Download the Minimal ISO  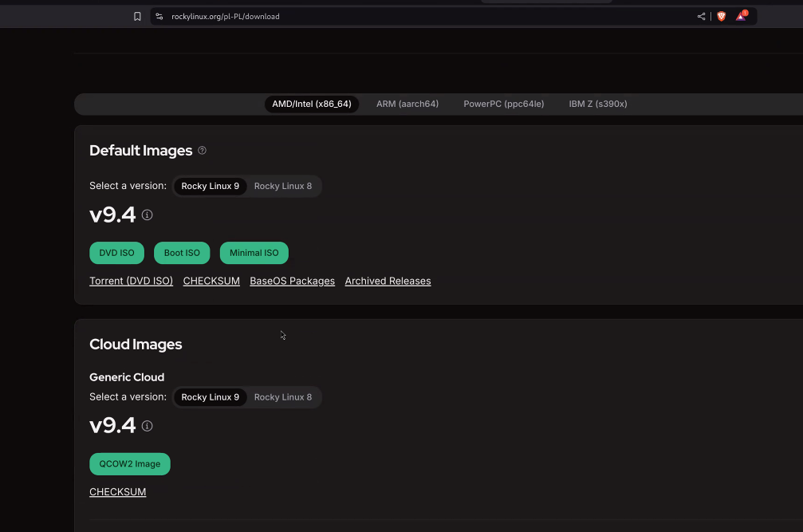[x=254, y=253]
